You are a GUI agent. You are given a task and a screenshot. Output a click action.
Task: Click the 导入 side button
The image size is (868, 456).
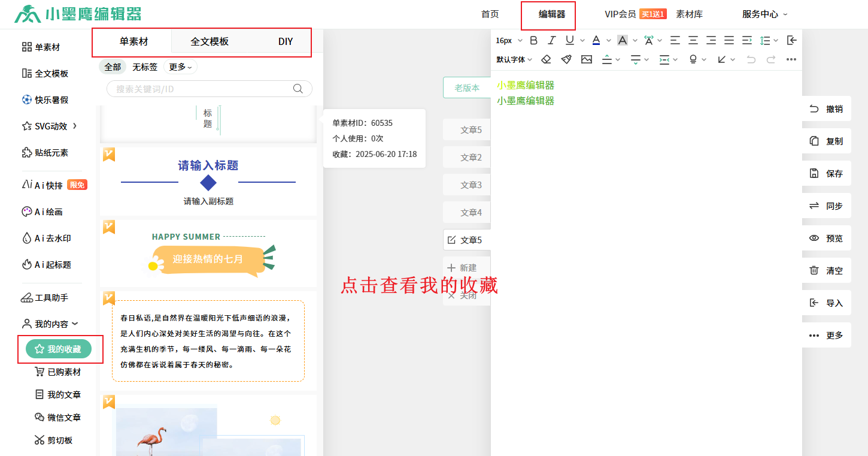point(826,303)
